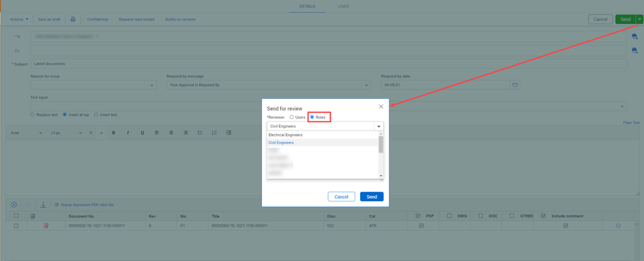The height and width of the screenshot is (261, 644).
Task: Select Civil Engineers from the roles list
Action: tap(323, 143)
